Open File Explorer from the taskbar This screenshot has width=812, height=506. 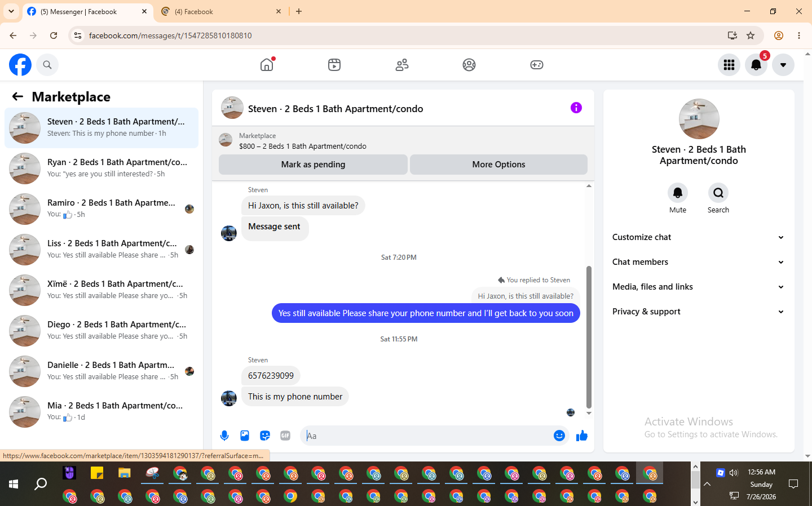125,473
